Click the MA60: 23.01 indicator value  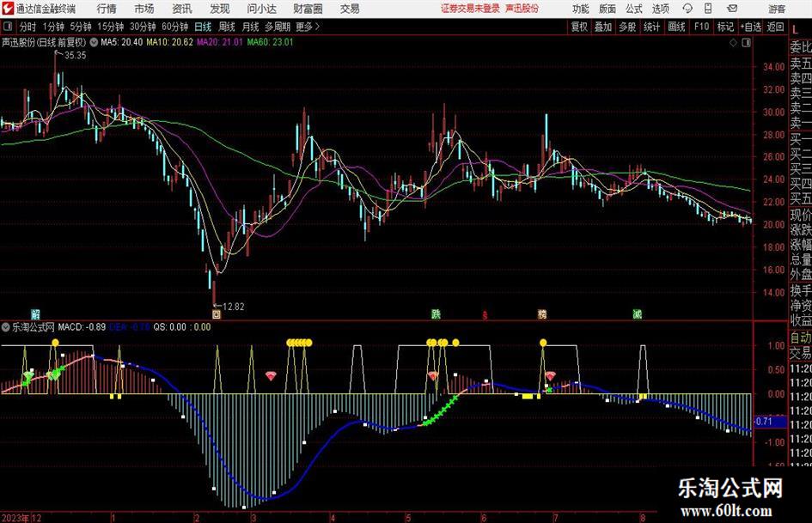270,42
